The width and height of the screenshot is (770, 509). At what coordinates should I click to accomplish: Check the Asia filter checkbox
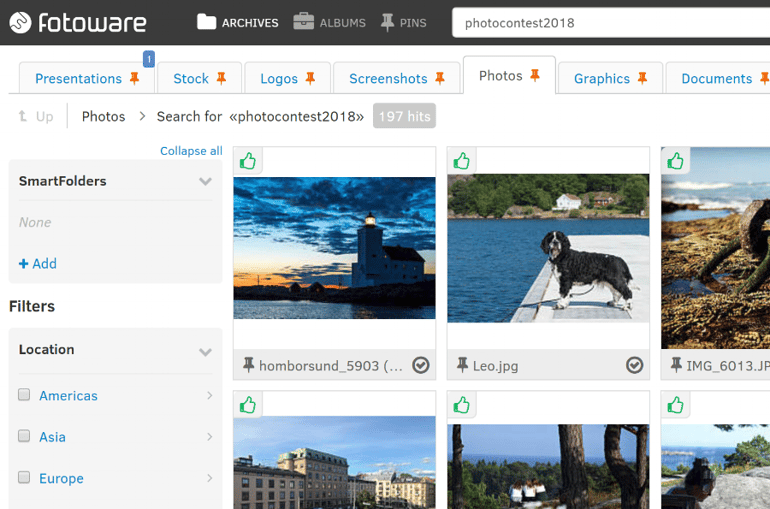[x=24, y=436]
